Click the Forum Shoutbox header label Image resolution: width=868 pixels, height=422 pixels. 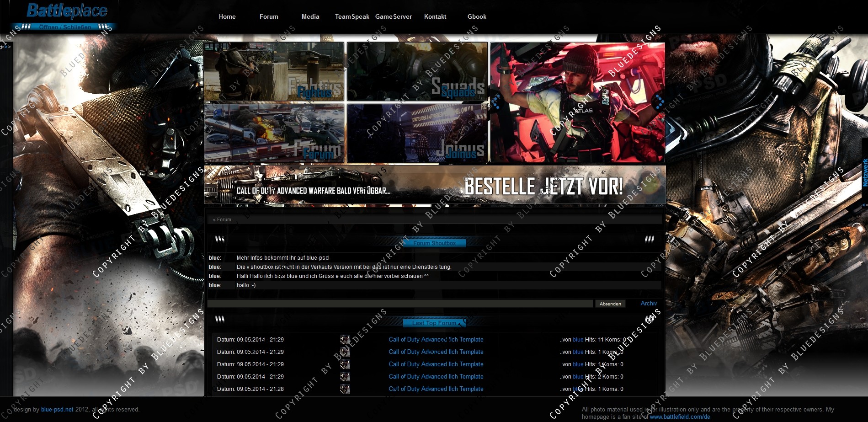click(x=434, y=243)
